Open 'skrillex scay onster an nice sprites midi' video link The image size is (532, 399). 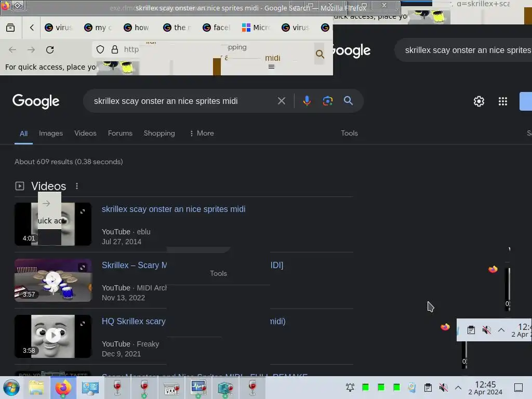point(174,209)
